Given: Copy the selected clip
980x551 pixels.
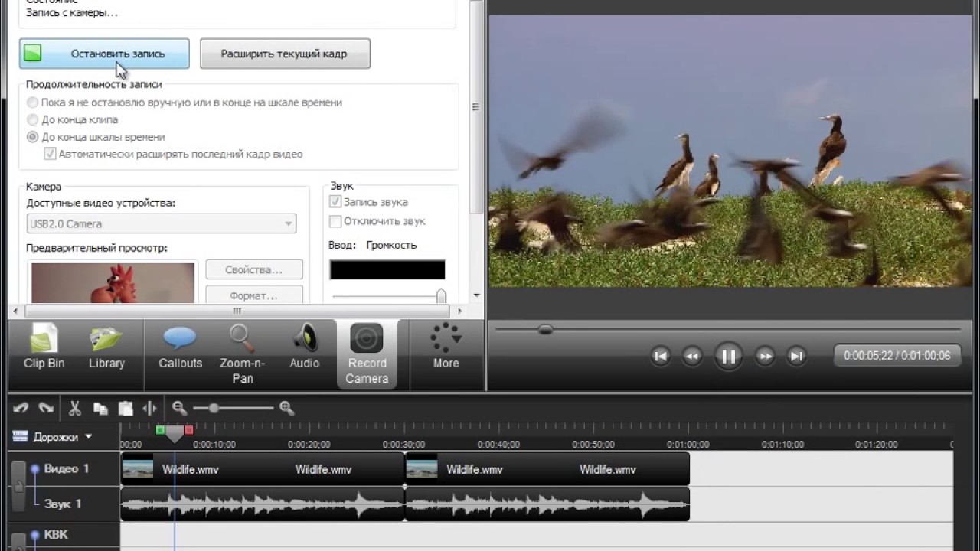Looking at the screenshot, I should coord(100,409).
